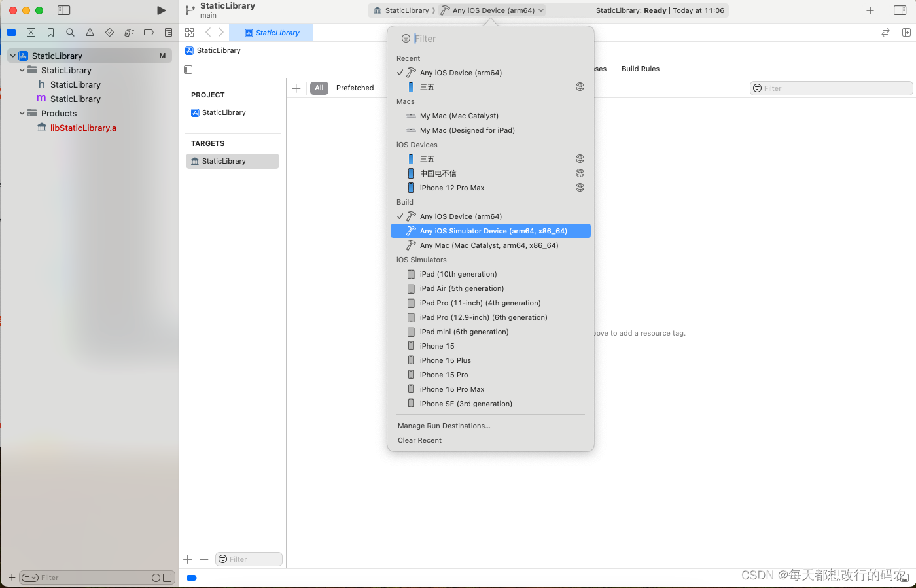Open the Source Control navigator
The image size is (916, 588).
[x=31, y=32]
